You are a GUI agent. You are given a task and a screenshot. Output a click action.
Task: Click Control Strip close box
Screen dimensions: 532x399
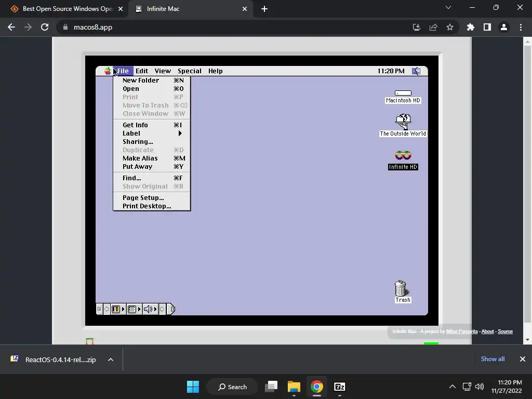(x=99, y=309)
